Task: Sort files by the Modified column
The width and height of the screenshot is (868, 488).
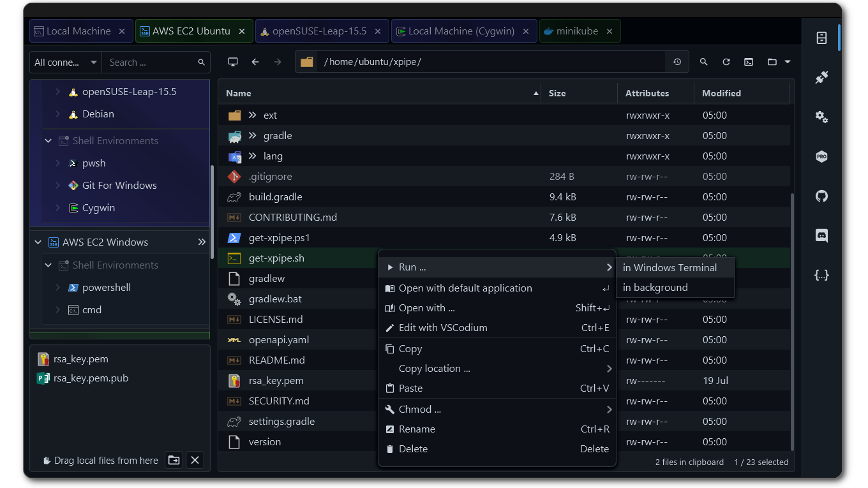Action: click(x=742, y=93)
